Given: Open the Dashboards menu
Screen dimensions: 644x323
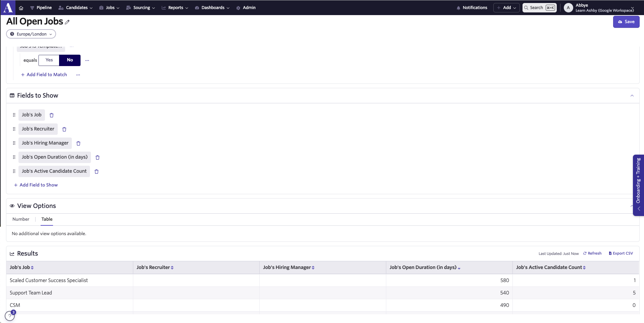Looking at the screenshot, I should point(212,8).
